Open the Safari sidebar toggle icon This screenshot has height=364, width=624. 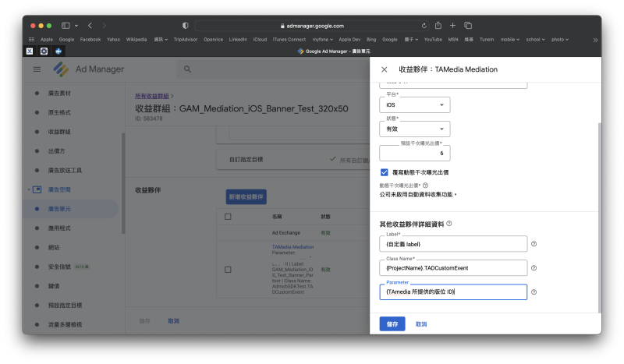coord(66,26)
